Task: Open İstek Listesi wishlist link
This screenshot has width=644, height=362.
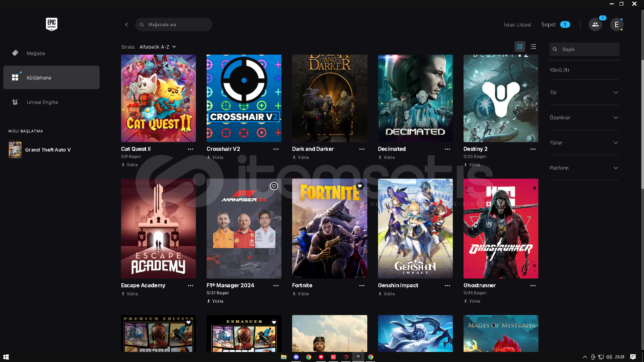Action: tap(517, 25)
